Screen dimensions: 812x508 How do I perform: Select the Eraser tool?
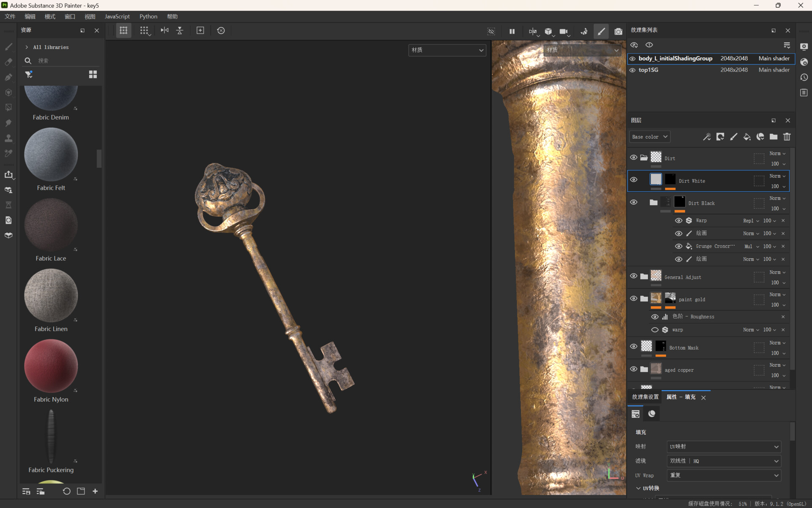coord(8,63)
